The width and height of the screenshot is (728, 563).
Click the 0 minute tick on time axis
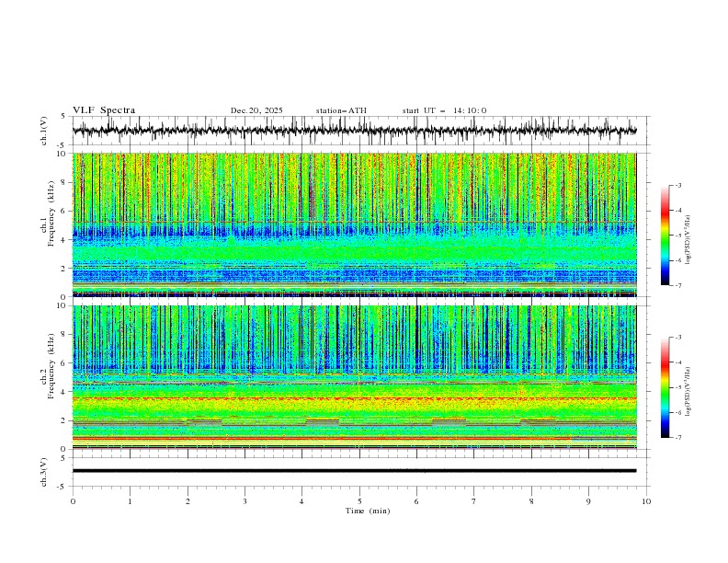[x=73, y=501]
